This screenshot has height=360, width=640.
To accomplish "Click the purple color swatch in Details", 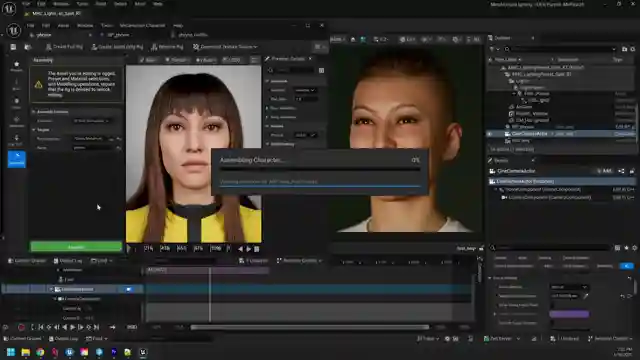I will (569, 314).
